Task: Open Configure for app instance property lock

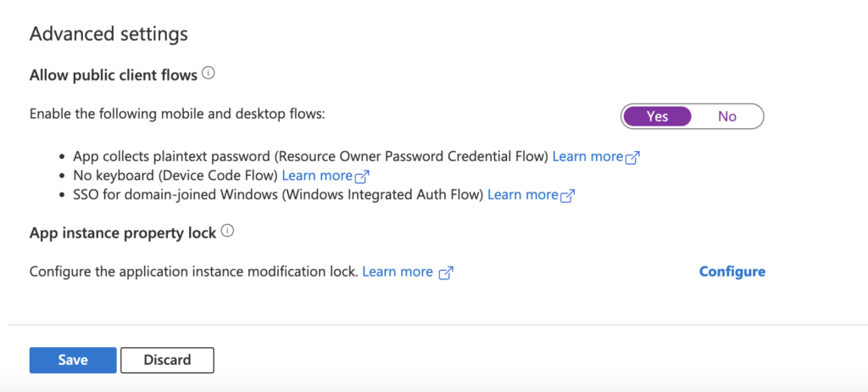Action: click(732, 272)
